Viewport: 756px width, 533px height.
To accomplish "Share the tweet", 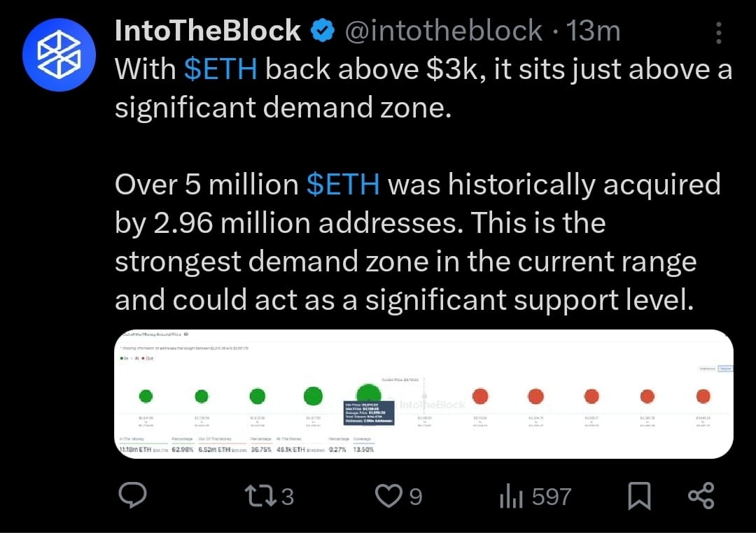I will [x=700, y=497].
